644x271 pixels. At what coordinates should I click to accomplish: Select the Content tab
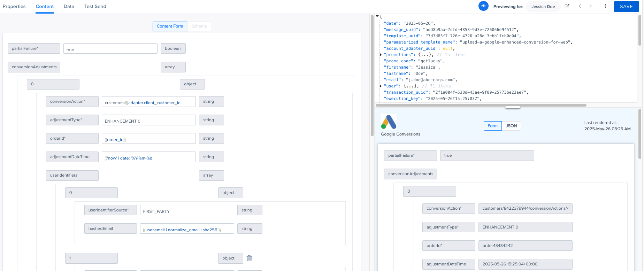coord(45,6)
